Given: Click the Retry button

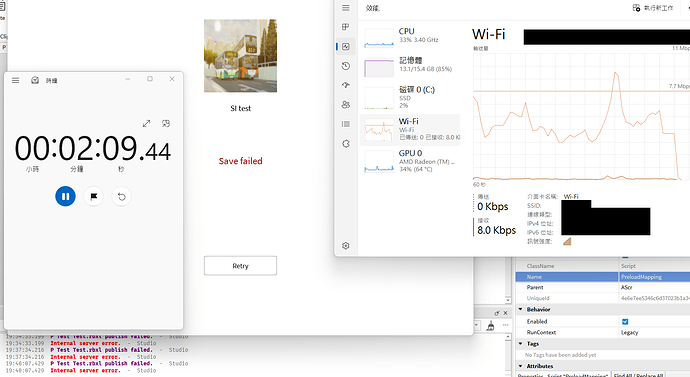Looking at the screenshot, I should 240,266.
